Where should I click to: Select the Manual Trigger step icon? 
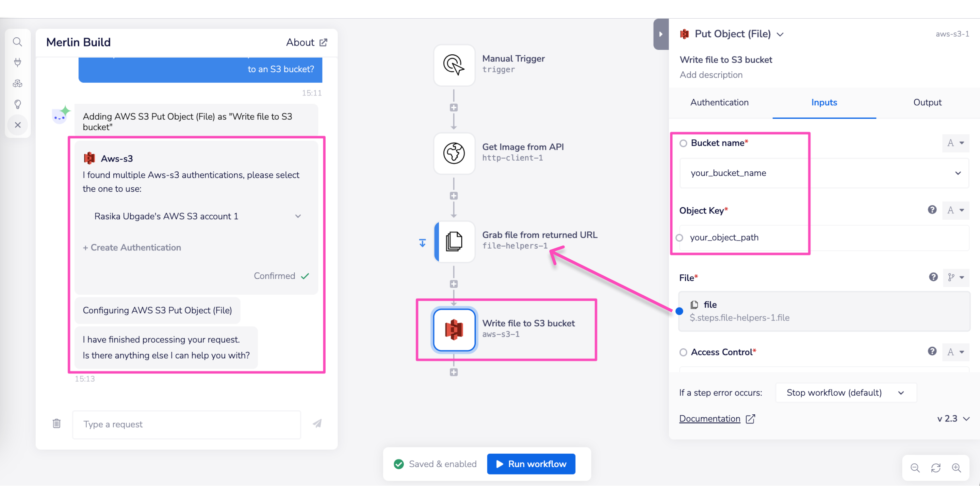click(454, 65)
